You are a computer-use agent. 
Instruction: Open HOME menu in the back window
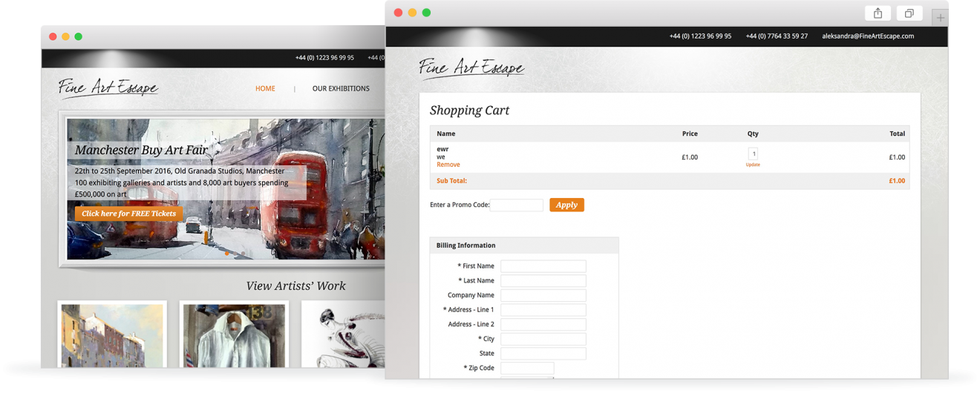point(265,88)
